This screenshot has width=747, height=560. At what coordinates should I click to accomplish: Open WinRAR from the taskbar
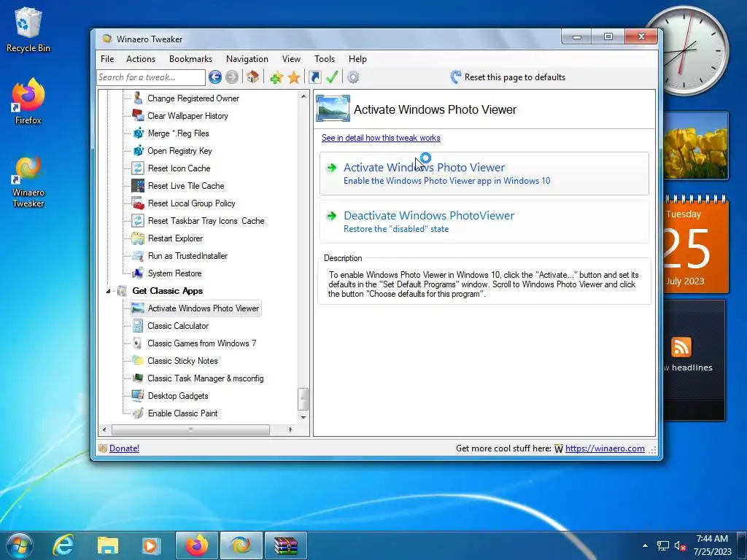[x=286, y=545]
